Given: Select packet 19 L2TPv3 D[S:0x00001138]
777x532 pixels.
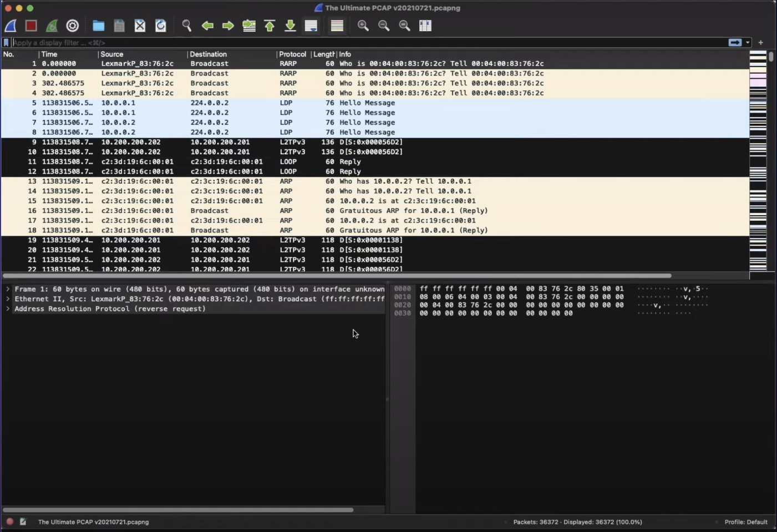Looking at the screenshot, I should tap(375, 240).
